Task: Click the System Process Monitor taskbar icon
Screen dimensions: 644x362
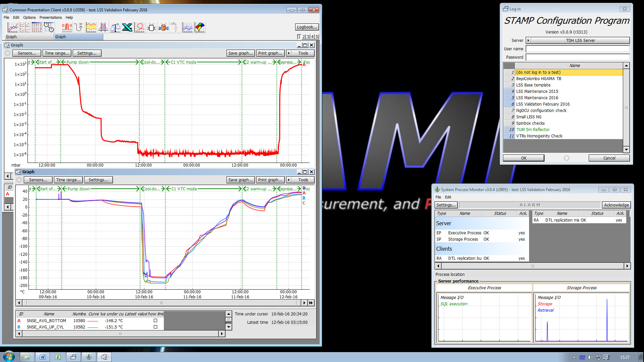Action: coord(89,357)
